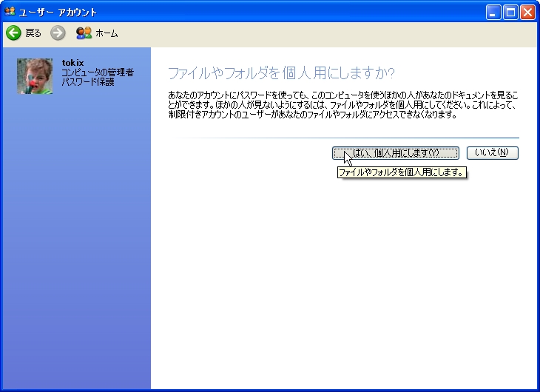Image resolution: width=540 pixels, height=392 pixels.
Task: Click the 戻る toolbar label
Action: (x=33, y=33)
